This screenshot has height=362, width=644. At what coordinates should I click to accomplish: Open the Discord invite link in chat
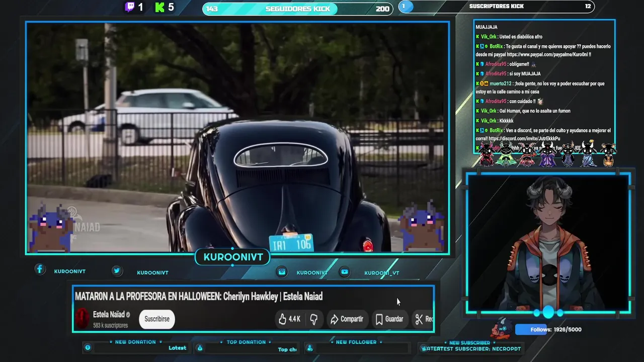point(524,138)
